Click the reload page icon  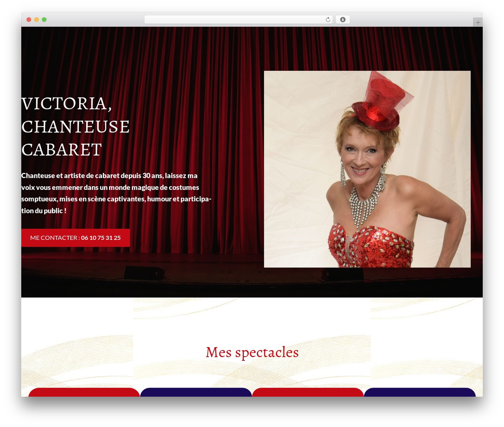pyautogui.click(x=328, y=20)
